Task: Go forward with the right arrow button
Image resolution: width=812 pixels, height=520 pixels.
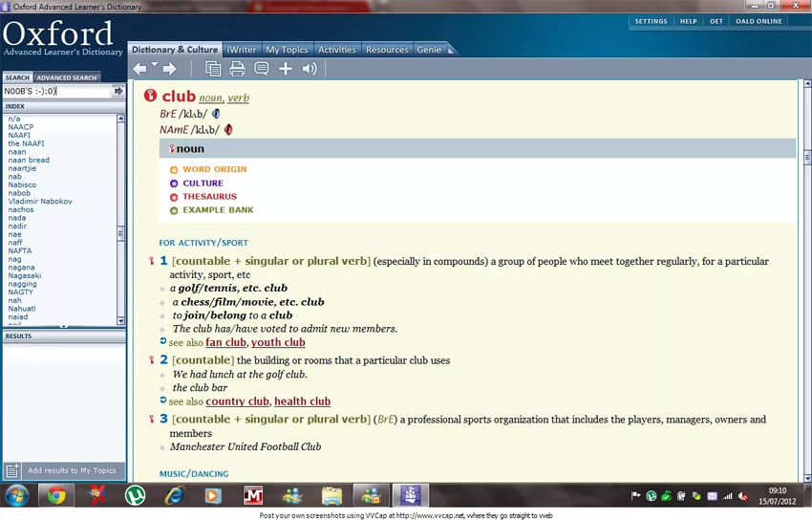Action: click(169, 69)
